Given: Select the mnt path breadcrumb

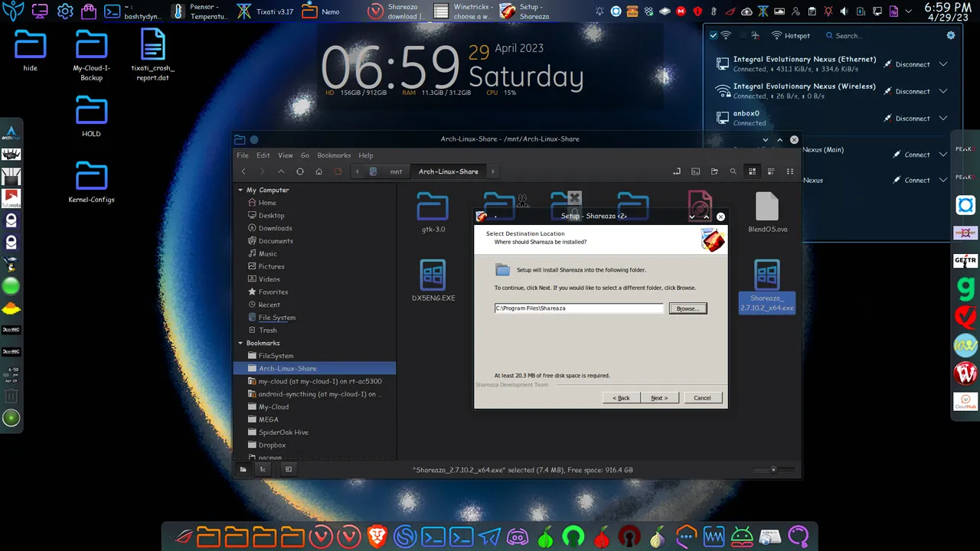Looking at the screenshot, I should tap(396, 171).
